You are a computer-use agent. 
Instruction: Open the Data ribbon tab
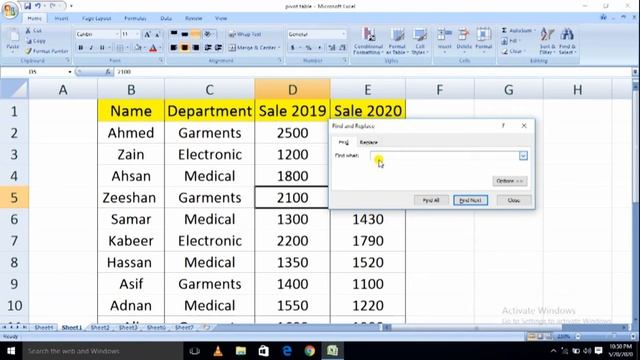(x=166, y=18)
